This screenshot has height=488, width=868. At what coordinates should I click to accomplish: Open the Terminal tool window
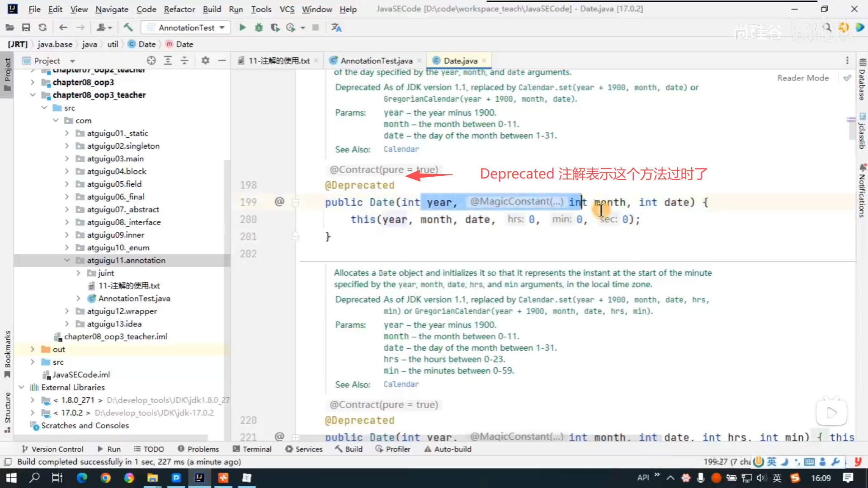252,449
